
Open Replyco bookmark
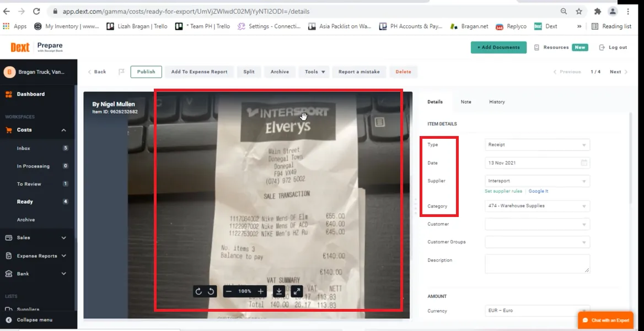coord(511,26)
